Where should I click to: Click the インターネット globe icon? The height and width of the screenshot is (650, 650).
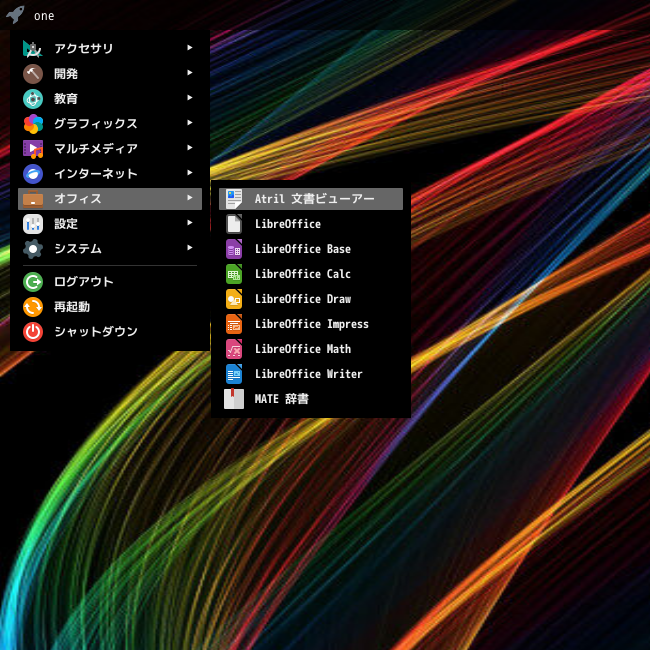point(33,174)
